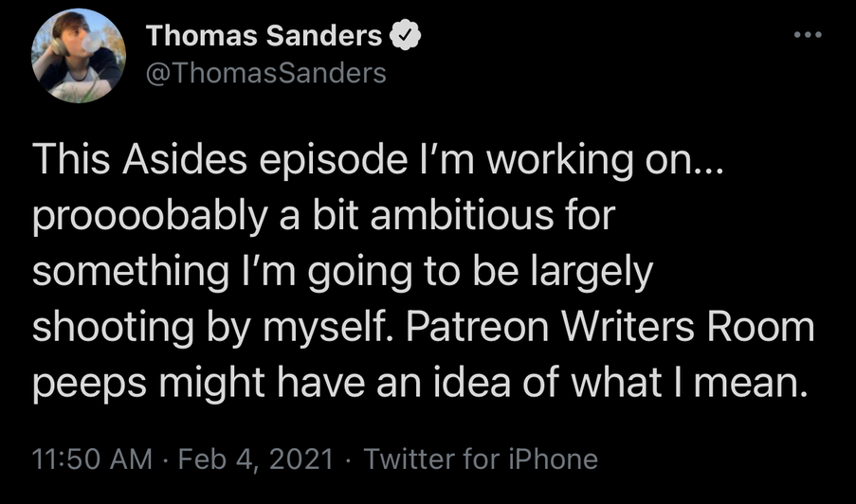This screenshot has height=504, width=856.
Task: Click the phrase going to be largely
Action: [x=480, y=273]
